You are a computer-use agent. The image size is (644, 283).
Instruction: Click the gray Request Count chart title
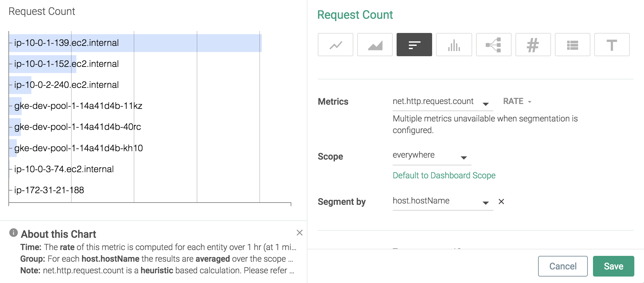(42, 11)
